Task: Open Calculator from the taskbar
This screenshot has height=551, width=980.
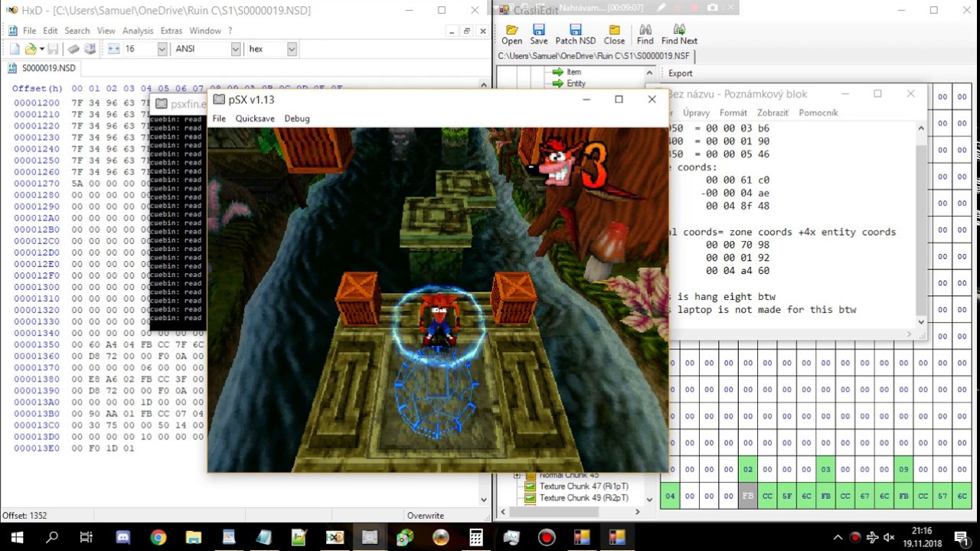Action: [475, 537]
